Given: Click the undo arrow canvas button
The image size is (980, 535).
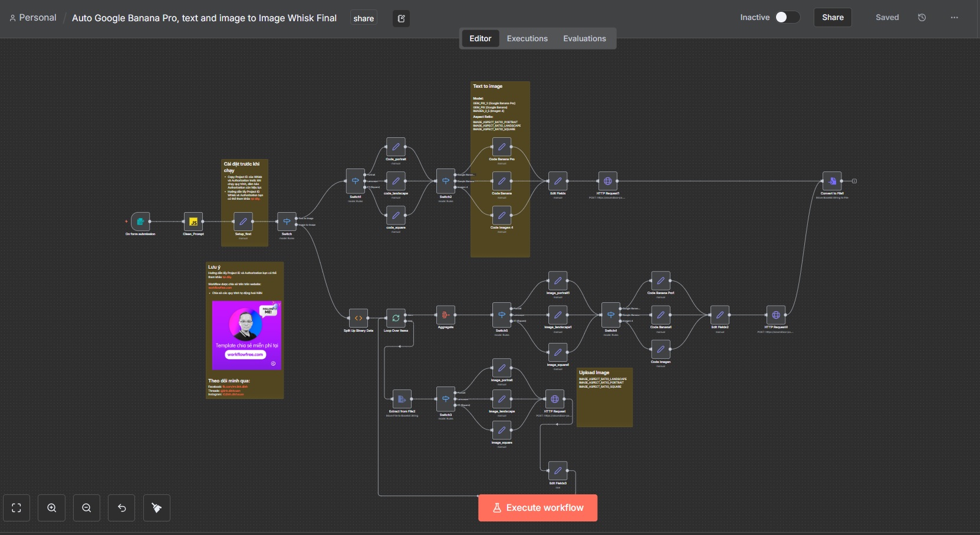Looking at the screenshot, I should point(121,508).
